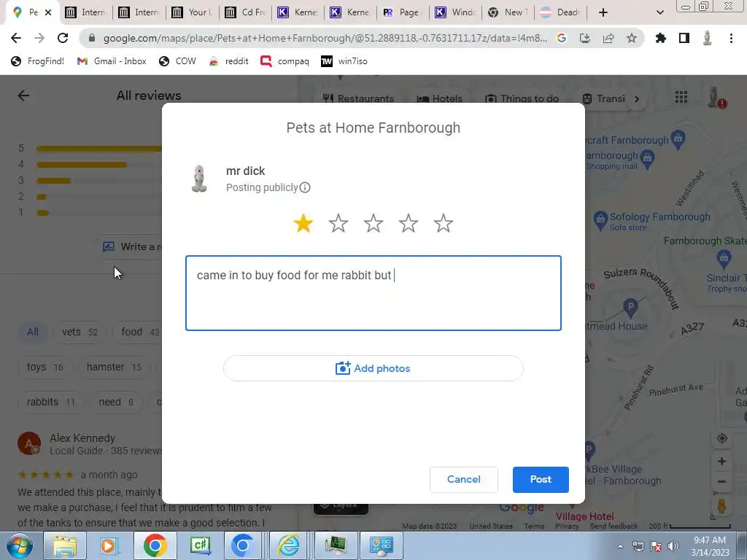The width and height of the screenshot is (747, 560).
Task: Open the Gmail - Inbox bookmark
Action: tap(112, 61)
